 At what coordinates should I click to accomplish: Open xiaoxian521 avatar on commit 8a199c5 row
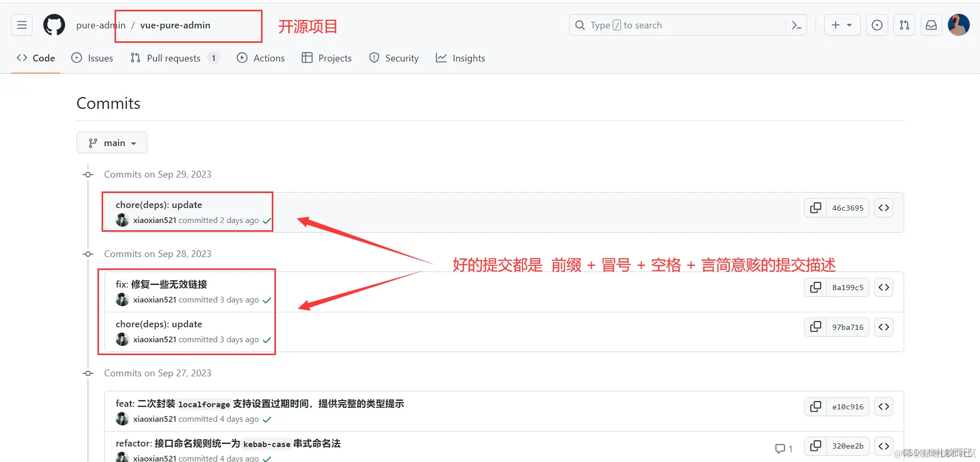pyautogui.click(x=122, y=299)
